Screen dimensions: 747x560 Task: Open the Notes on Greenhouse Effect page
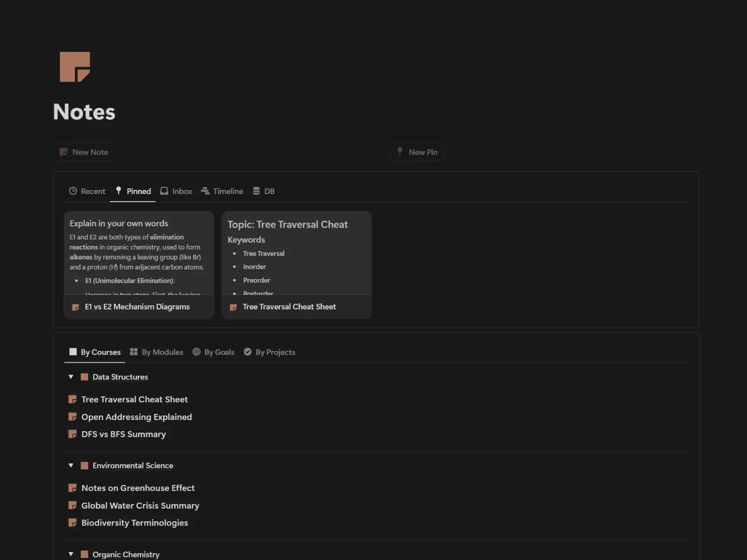[138, 488]
